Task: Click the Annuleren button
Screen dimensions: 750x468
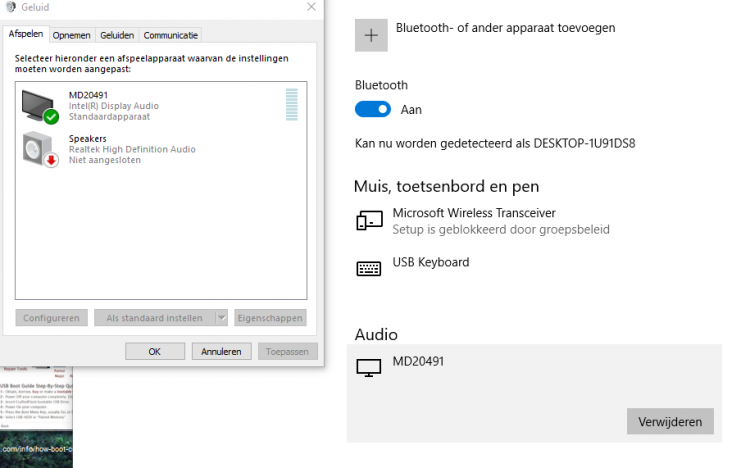Action: pyautogui.click(x=221, y=351)
